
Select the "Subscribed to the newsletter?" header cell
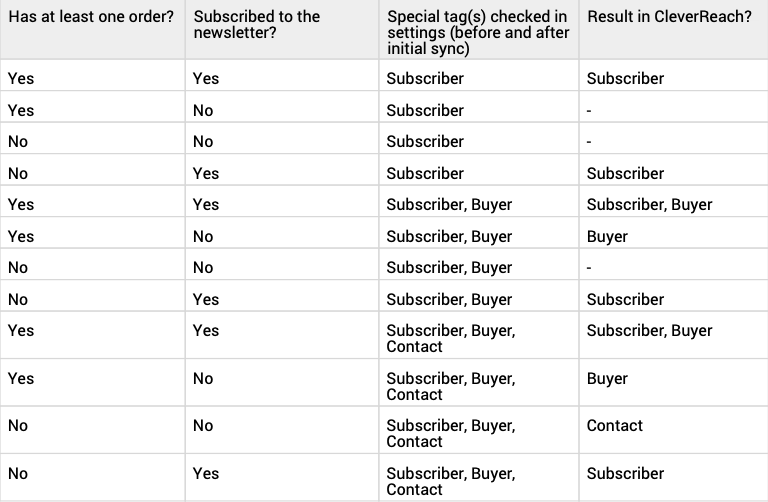256,25
